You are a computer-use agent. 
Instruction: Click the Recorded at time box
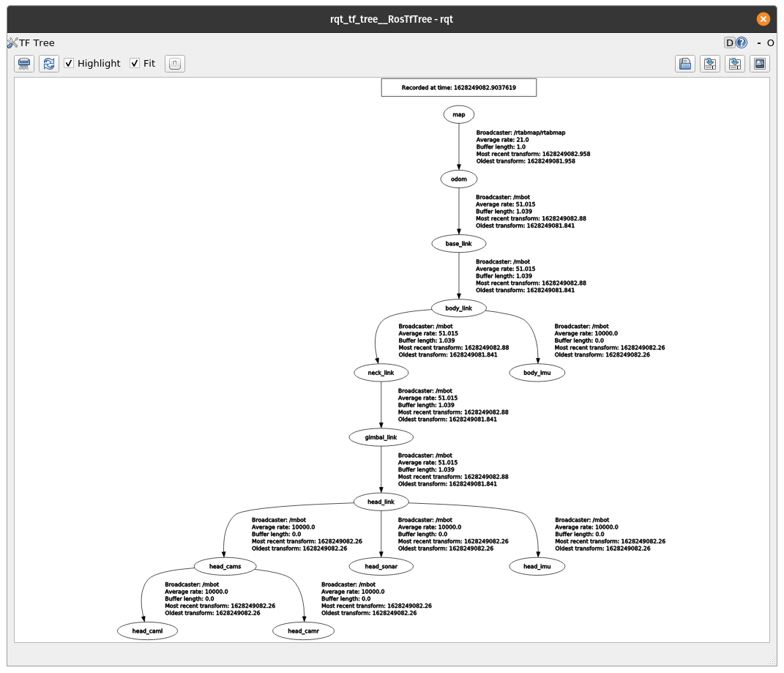pos(459,87)
